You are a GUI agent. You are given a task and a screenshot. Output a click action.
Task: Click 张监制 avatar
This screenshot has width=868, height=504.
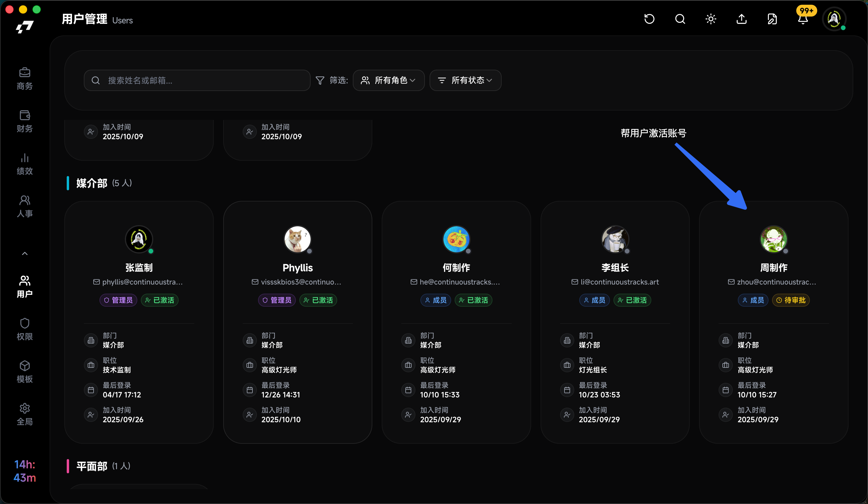[139, 239]
